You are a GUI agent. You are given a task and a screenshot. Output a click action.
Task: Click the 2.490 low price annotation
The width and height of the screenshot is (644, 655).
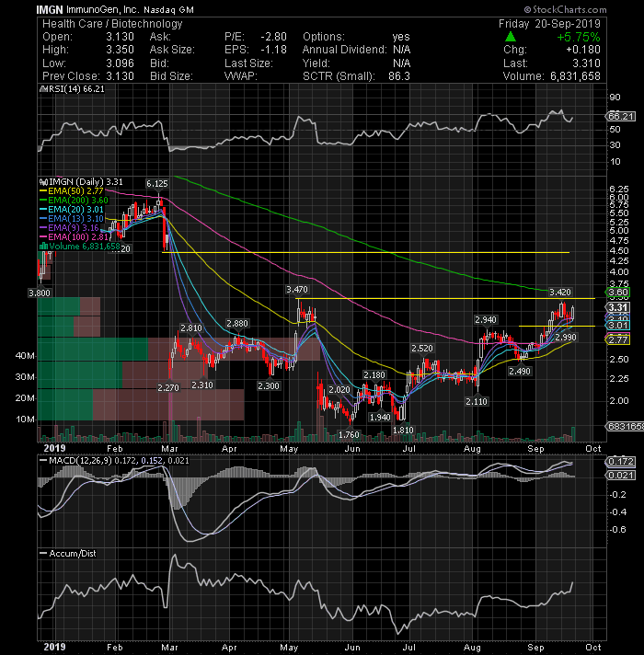tap(520, 371)
